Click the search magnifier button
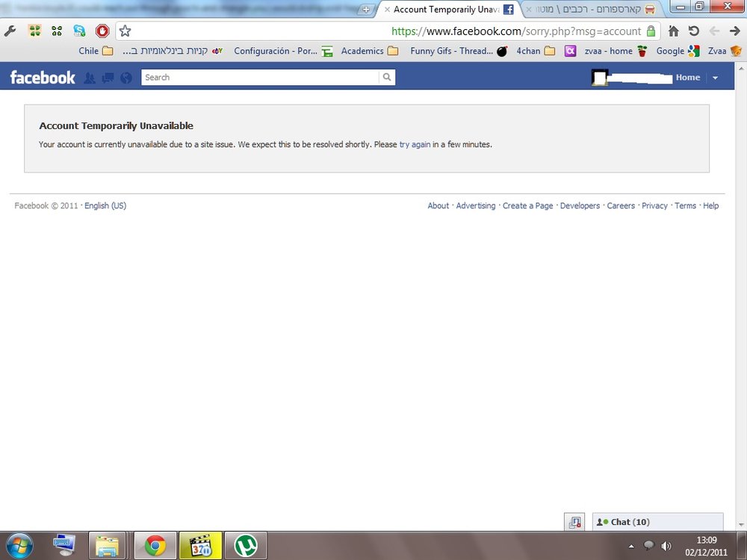Screen dimensions: 747x560 click(387, 77)
